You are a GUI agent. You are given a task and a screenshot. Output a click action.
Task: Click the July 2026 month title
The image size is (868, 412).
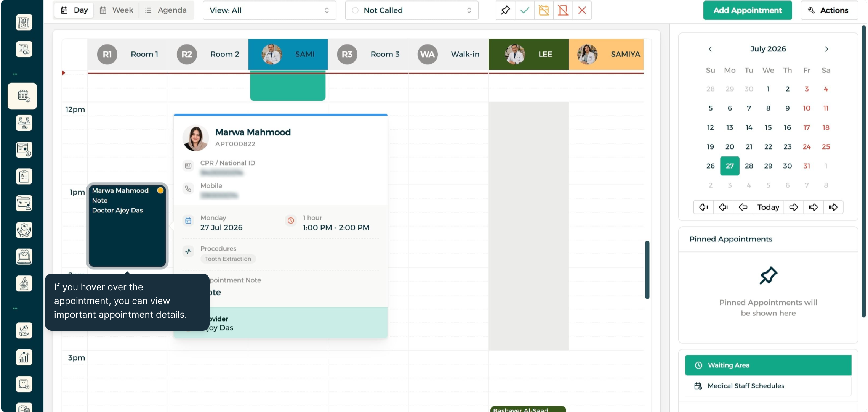point(768,49)
